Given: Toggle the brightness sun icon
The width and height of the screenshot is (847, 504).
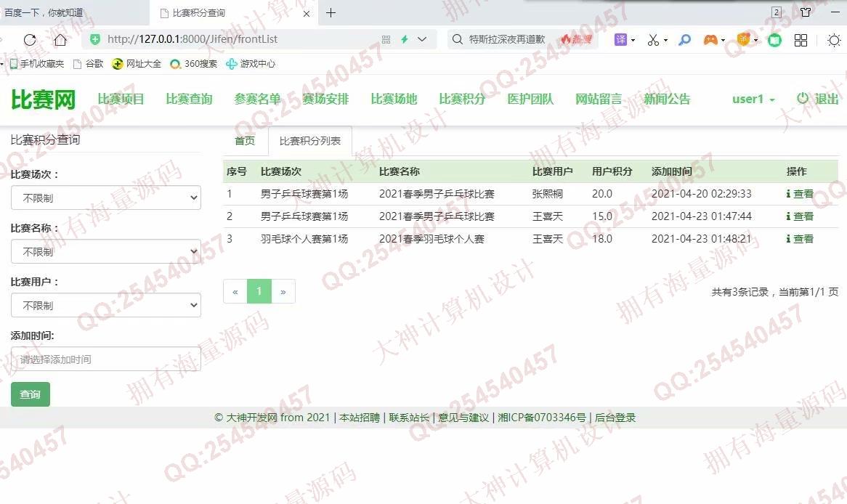Looking at the screenshot, I should point(834,40).
